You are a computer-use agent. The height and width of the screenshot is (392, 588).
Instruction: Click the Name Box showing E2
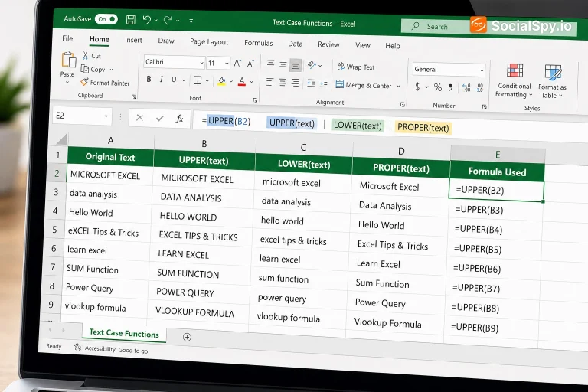pyautogui.click(x=81, y=116)
